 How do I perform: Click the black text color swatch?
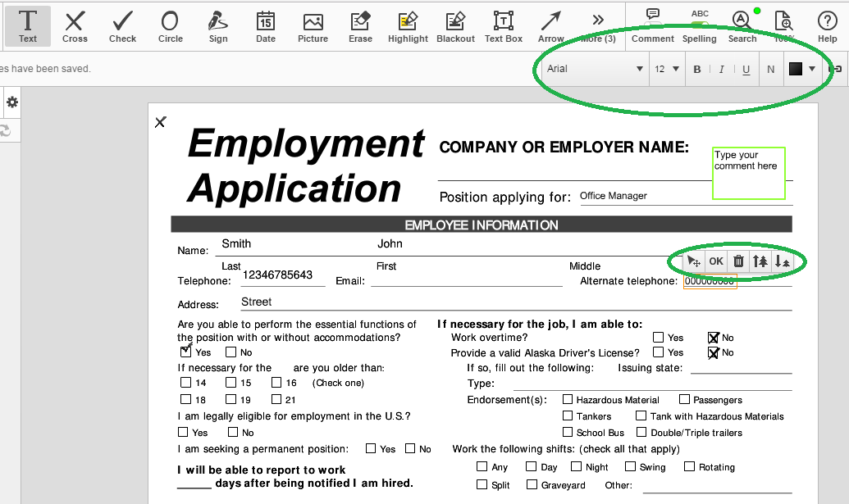point(796,69)
